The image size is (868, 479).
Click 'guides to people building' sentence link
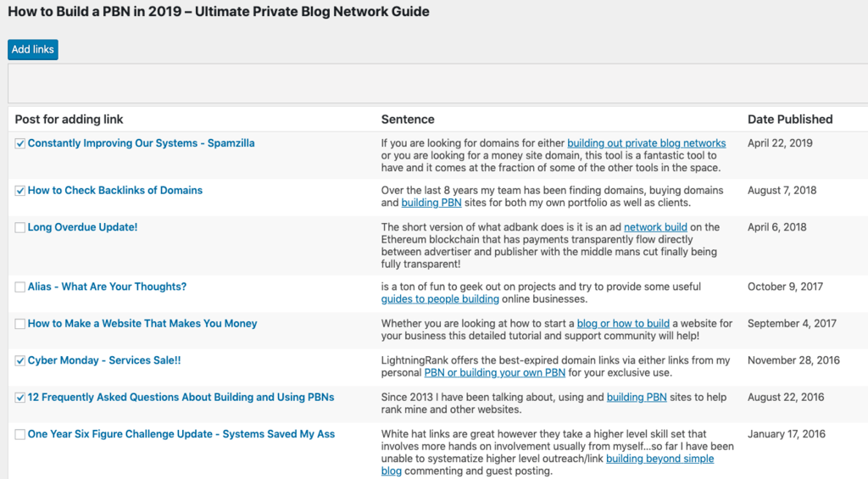440,299
